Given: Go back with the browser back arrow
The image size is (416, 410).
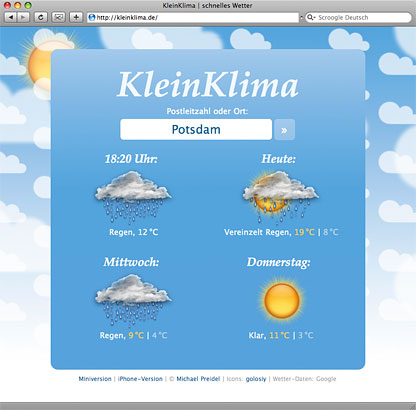Looking at the screenshot, I should point(10,17).
